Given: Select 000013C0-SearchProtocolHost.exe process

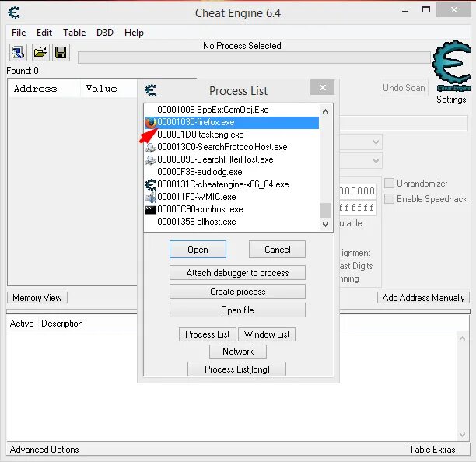Looking at the screenshot, I should [232, 147].
